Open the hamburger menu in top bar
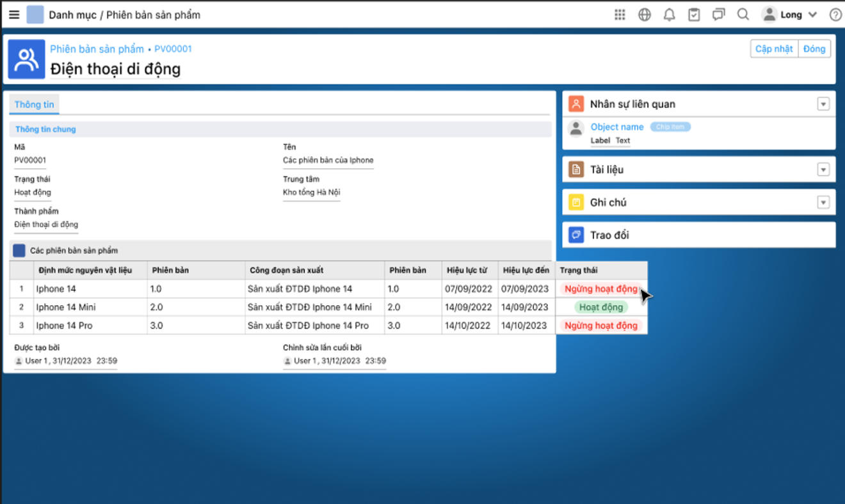This screenshot has width=845, height=504. (14, 15)
